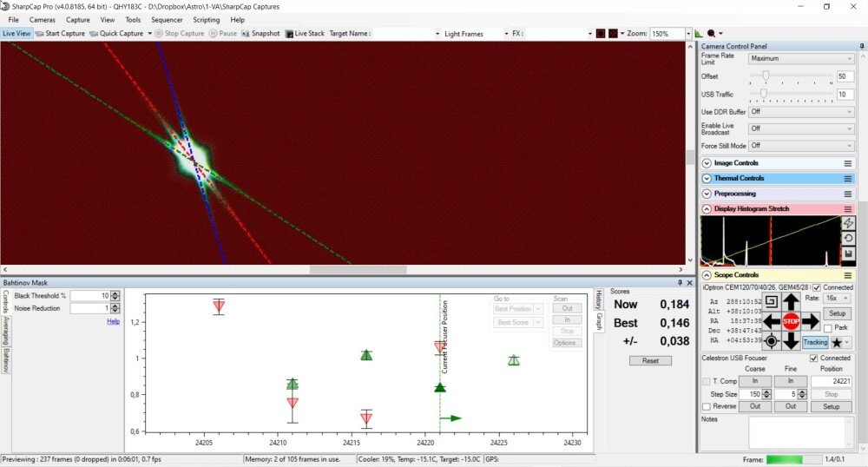
Task: Slew the mount up with the up arrow
Action: 791,302
